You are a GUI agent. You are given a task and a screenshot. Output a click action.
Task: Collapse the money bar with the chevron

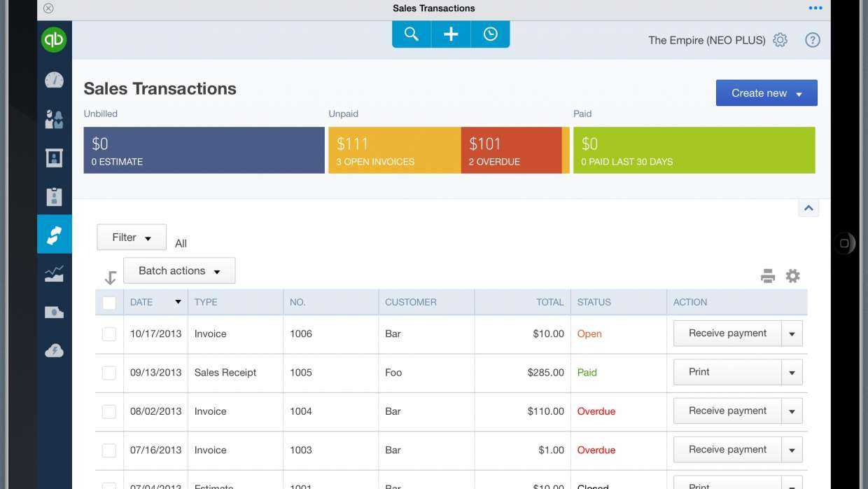(808, 207)
